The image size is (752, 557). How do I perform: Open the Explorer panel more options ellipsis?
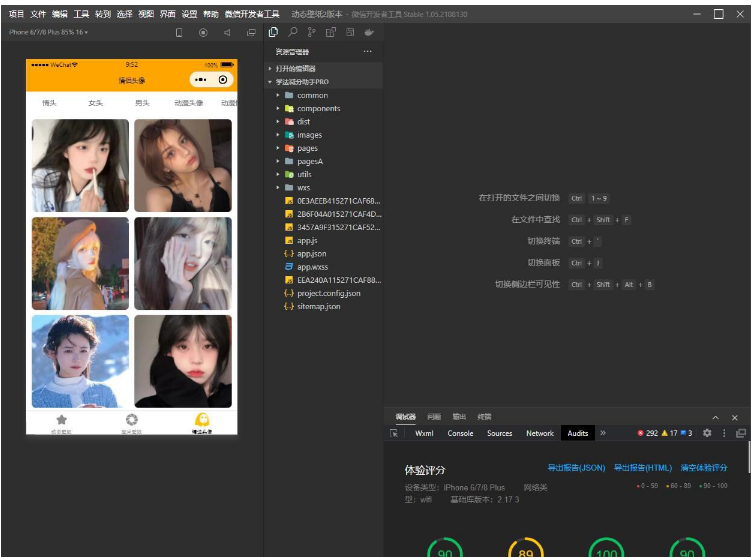click(x=367, y=51)
